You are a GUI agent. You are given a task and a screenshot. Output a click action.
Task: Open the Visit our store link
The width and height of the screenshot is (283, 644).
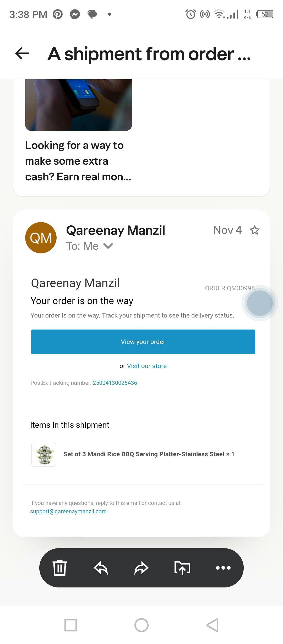coord(147,366)
